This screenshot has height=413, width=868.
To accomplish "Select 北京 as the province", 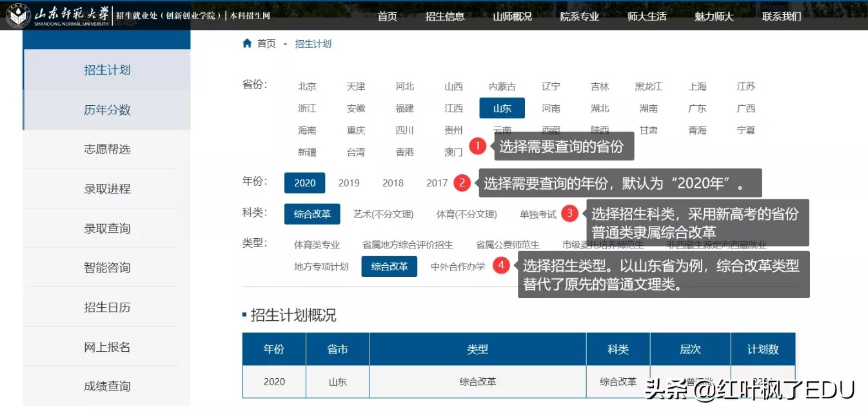I will pyautogui.click(x=306, y=86).
